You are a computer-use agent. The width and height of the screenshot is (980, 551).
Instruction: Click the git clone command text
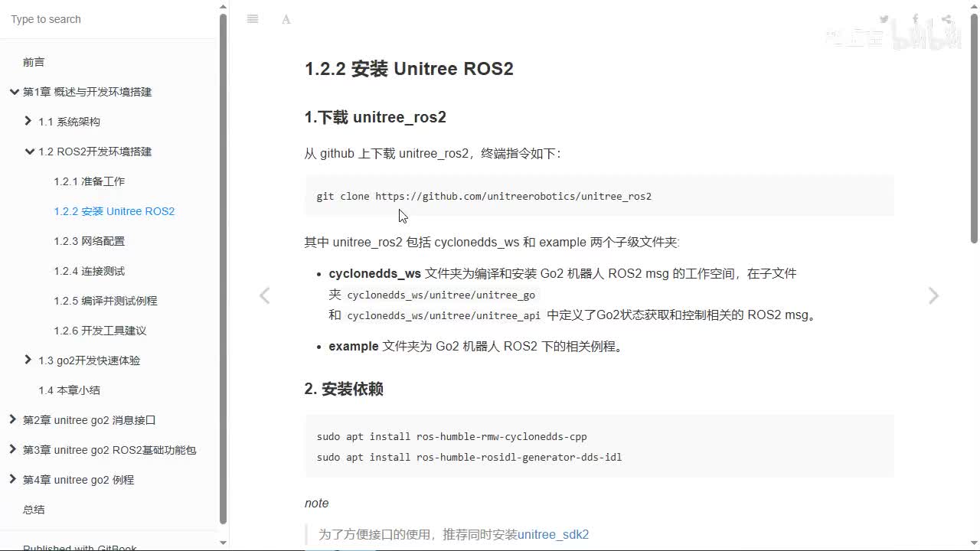click(484, 197)
